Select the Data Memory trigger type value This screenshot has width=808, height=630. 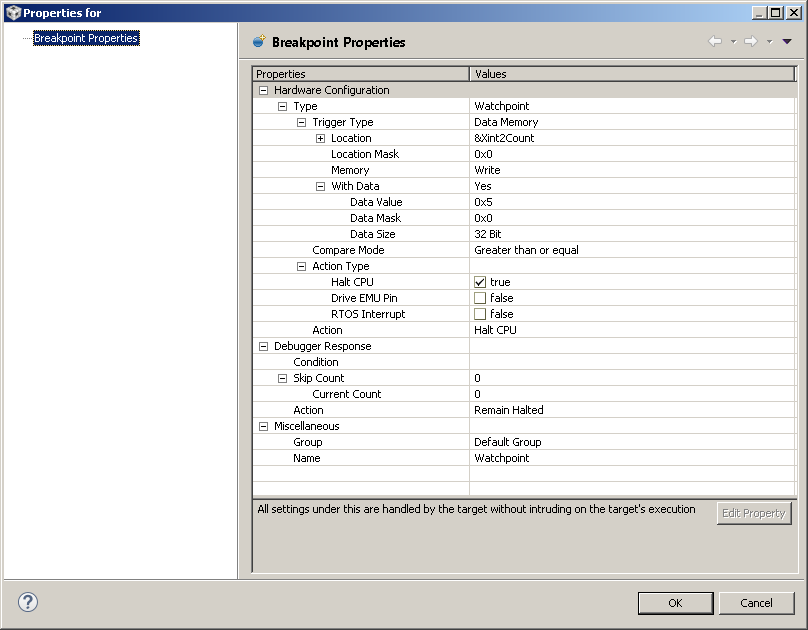coord(506,122)
